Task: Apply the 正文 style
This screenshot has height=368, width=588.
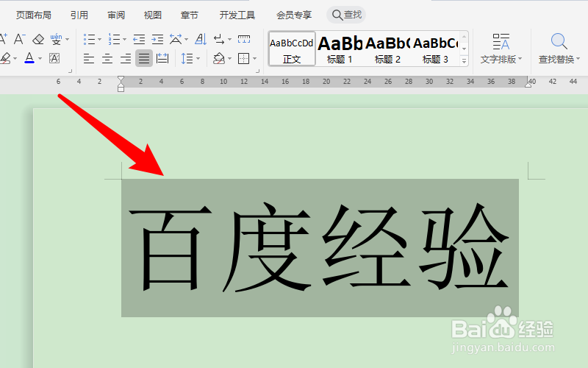Action: 292,49
